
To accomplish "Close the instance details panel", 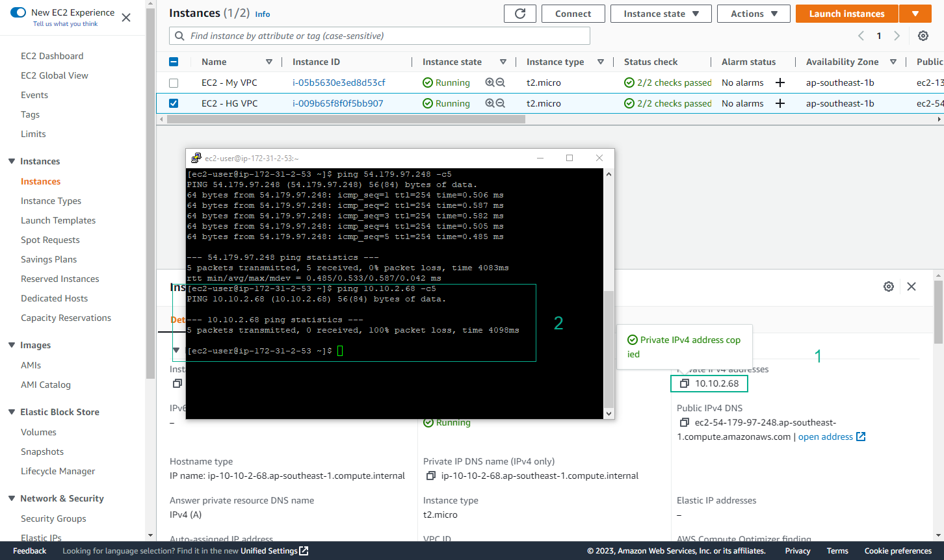I will pyautogui.click(x=911, y=286).
